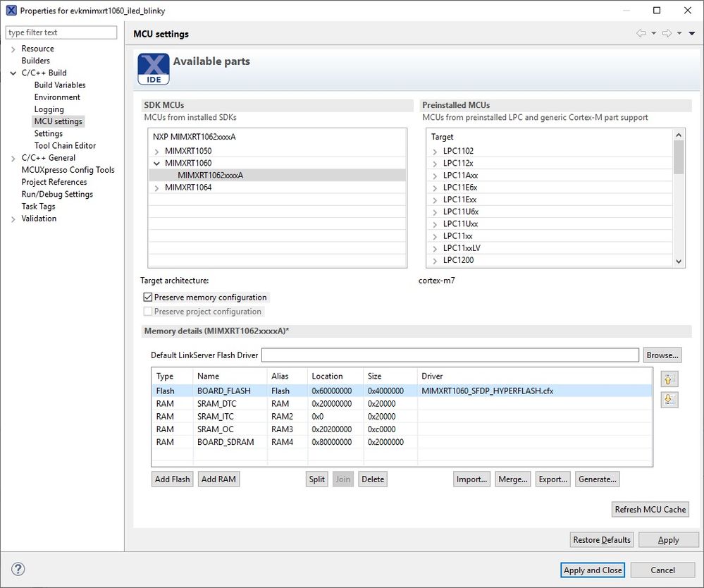
Task: Click Refresh MCU Cache button
Action: (650, 510)
